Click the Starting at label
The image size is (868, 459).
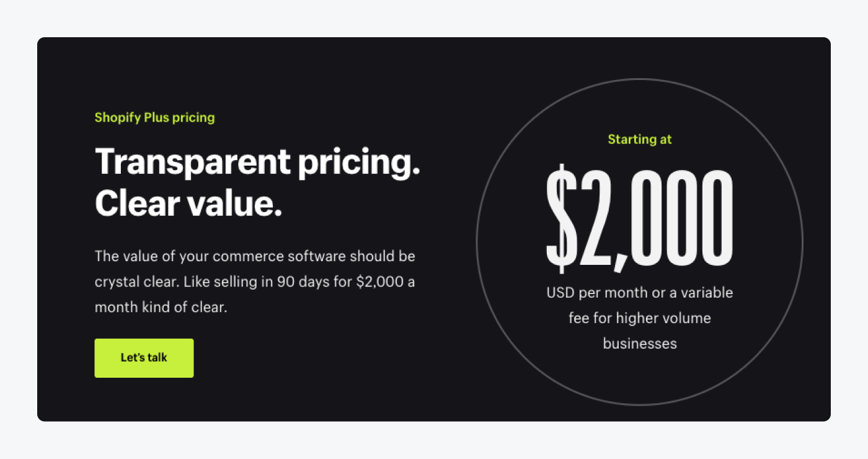[639, 140]
